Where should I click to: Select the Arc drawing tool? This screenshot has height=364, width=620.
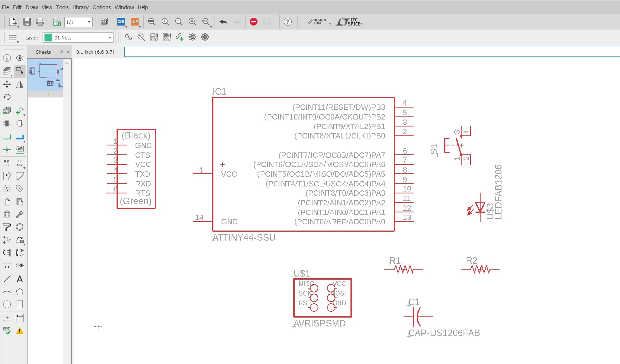[x=7, y=292]
